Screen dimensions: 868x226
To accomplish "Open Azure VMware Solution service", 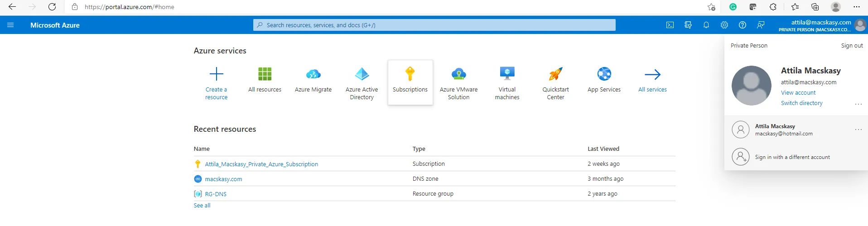I will 458,82.
